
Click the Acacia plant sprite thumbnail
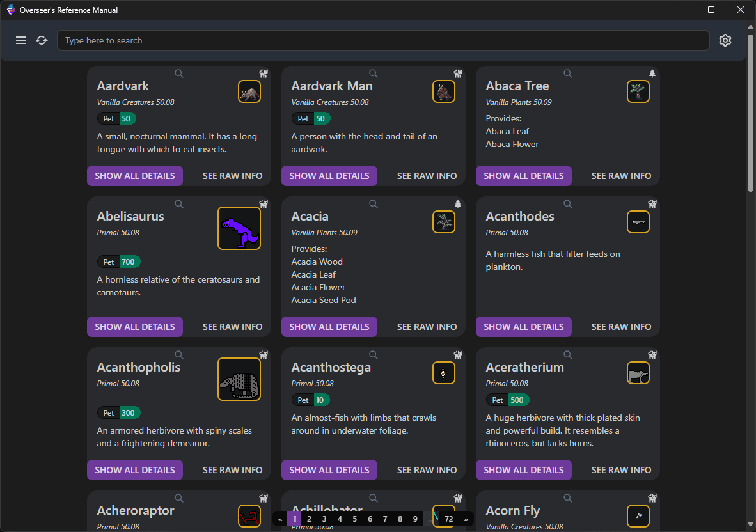click(444, 222)
